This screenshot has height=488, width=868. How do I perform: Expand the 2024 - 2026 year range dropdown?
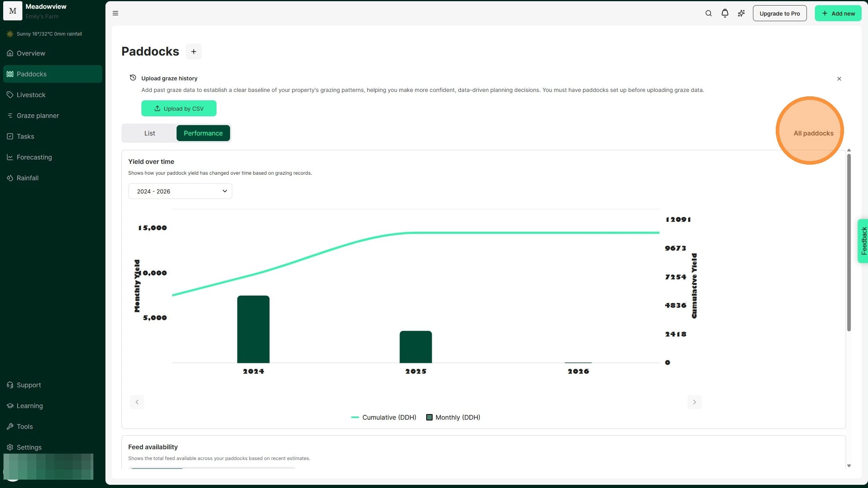click(180, 191)
